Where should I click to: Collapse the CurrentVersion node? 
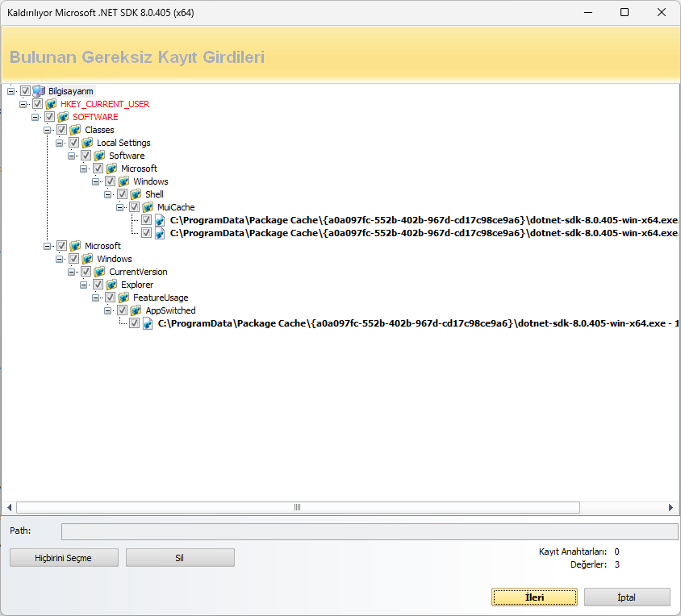pos(72,273)
